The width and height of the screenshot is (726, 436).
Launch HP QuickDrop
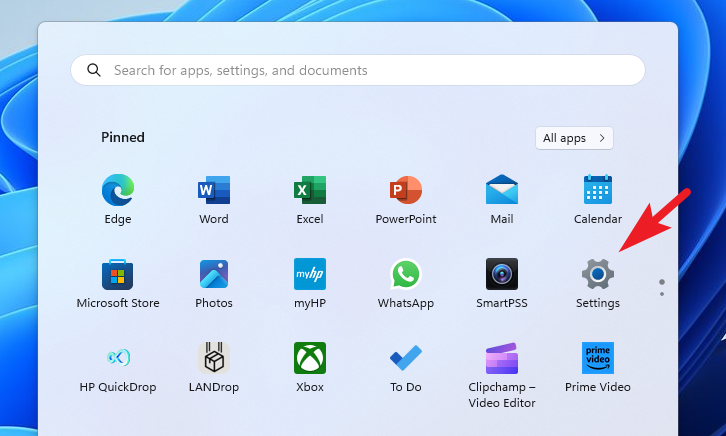pos(118,367)
